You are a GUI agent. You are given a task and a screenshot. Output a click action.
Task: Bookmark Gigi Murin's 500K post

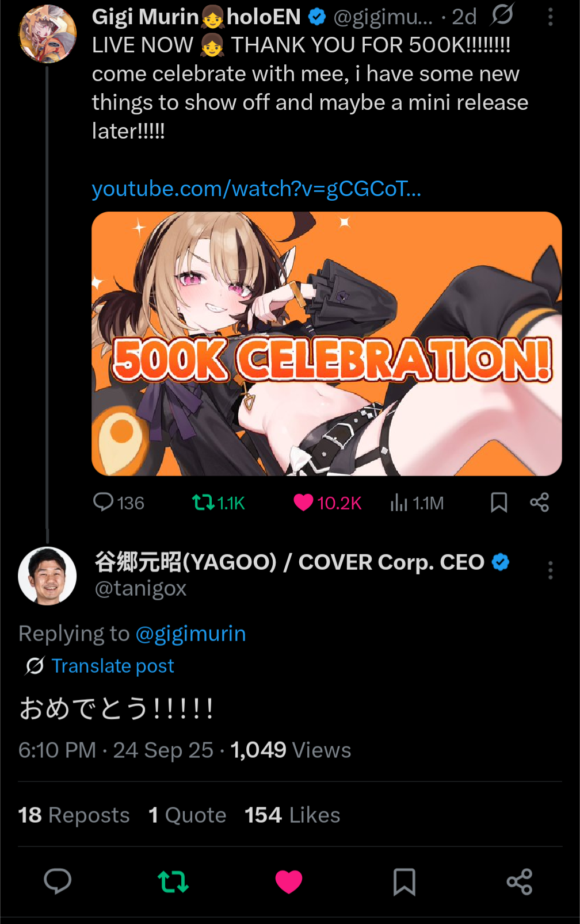tap(499, 503)
